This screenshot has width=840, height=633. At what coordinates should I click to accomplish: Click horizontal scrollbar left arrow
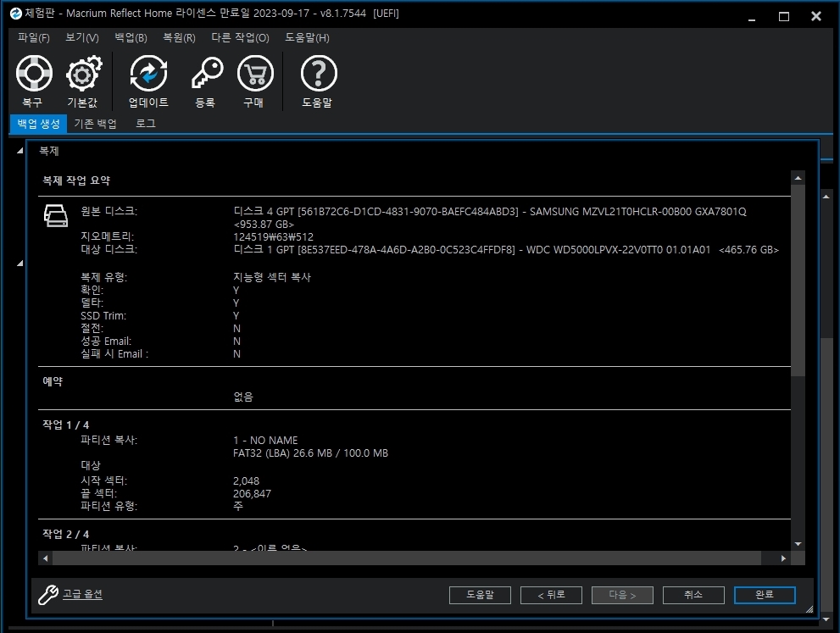(x=46, y=558)
